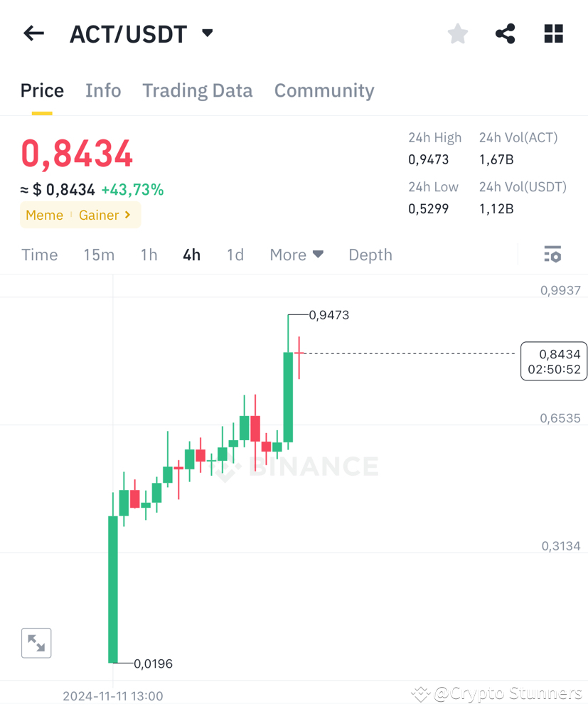Open chart indicator settings icon

click(553, 254)
